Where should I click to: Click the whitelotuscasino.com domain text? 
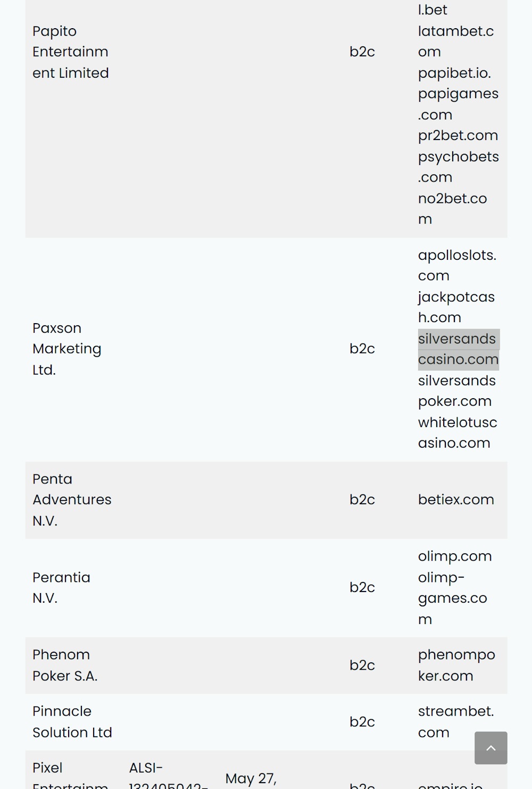[457, 433]
